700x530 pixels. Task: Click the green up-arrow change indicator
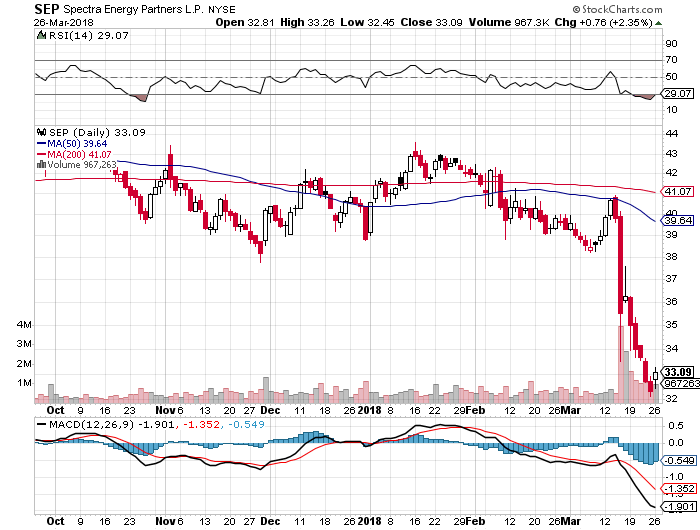tap(658, 23)
